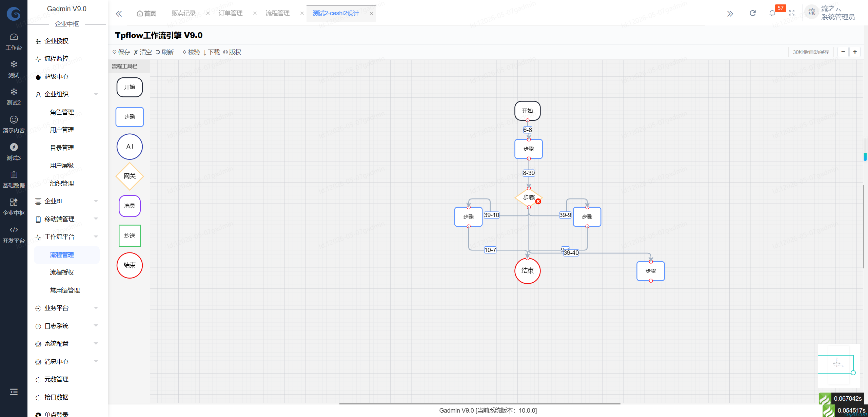Close the 测试2-ceshi2设计 tab
The height and width of the screenshot is (417, 868).
(x=372, y=14)
